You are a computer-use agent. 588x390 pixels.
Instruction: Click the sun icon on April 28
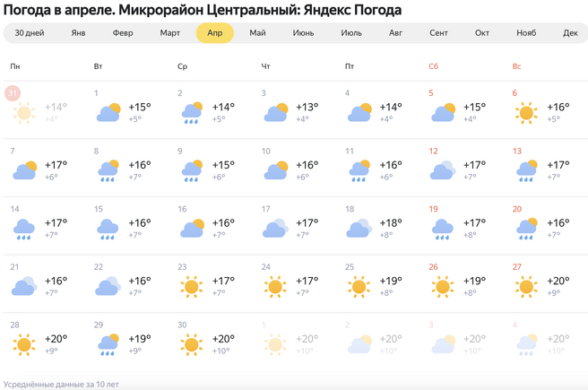coord(24,344)
